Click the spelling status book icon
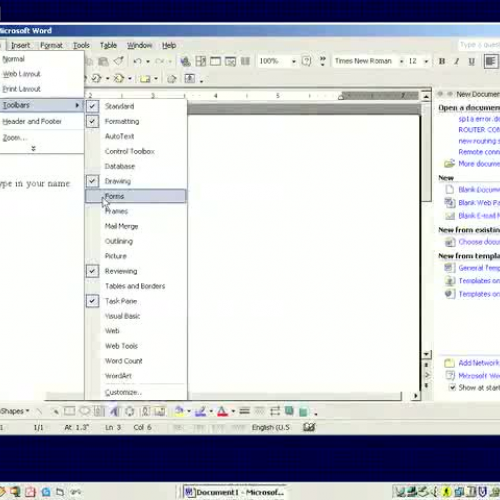This screenshot has width=500, height=500. click(x=309, y=427)
